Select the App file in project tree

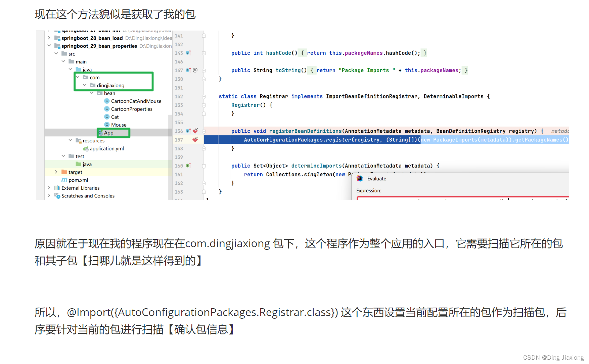click(109, 133)
